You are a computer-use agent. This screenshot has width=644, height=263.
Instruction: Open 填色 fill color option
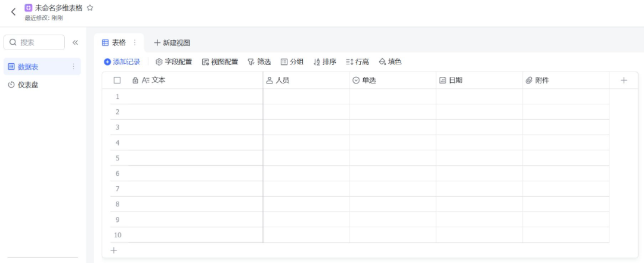tap(390, 62)
